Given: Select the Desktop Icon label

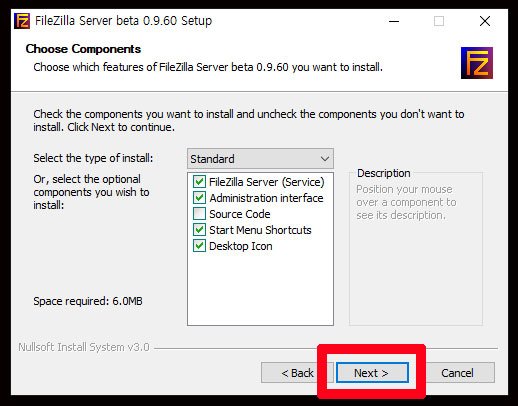Looking at the screenshot, I should point(241,246).
